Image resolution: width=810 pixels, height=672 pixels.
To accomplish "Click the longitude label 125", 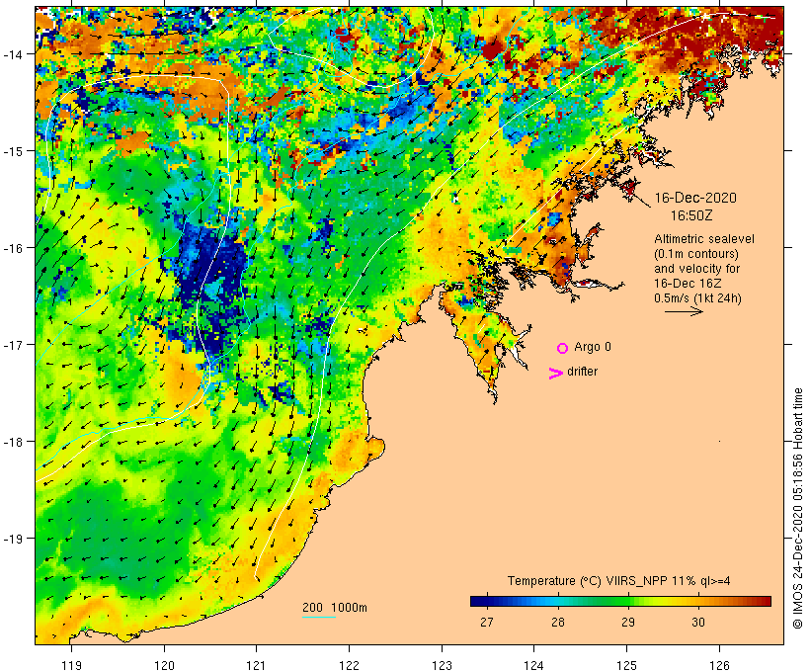I will coord(627,665).
